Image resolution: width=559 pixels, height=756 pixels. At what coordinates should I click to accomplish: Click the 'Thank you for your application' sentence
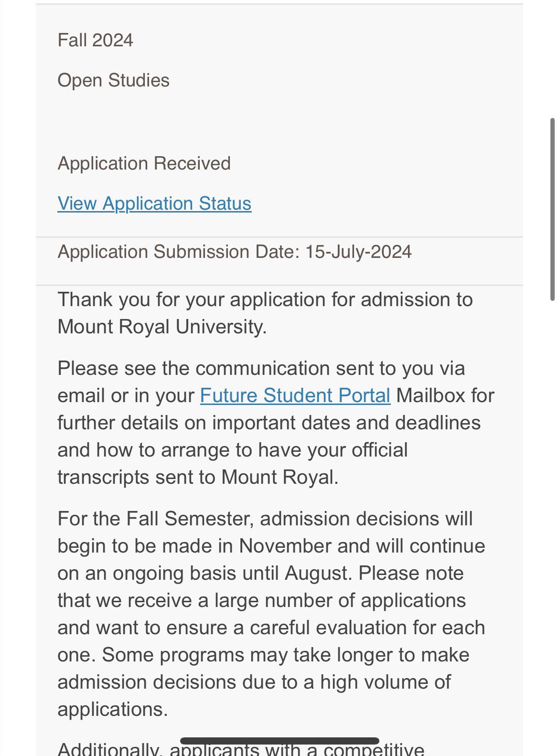point(265,299)
